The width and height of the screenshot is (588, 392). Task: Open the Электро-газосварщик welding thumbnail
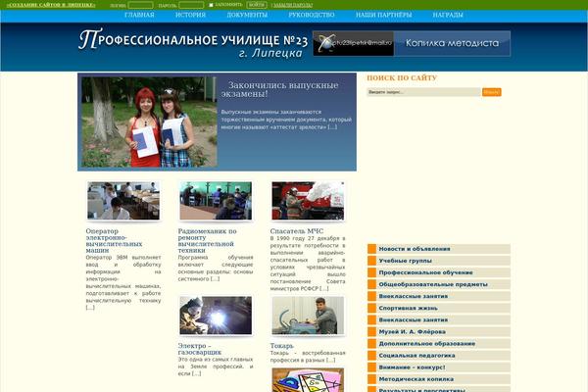(x=216, y=316)
